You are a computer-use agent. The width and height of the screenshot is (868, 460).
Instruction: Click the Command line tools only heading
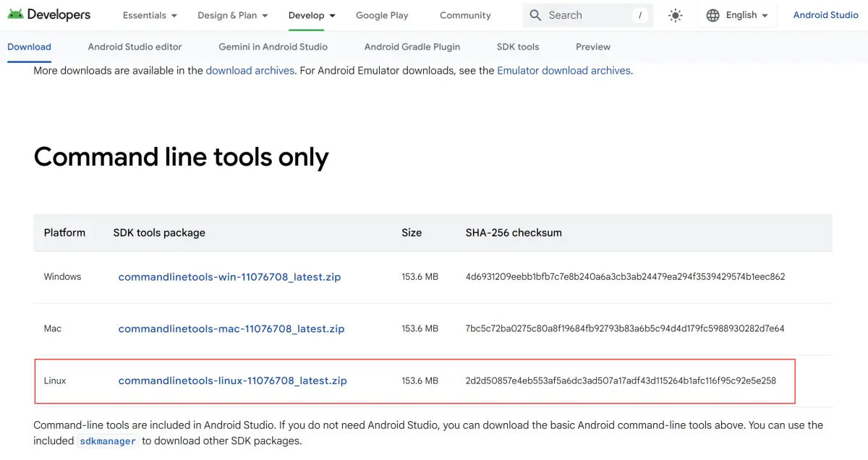point(181,157)
